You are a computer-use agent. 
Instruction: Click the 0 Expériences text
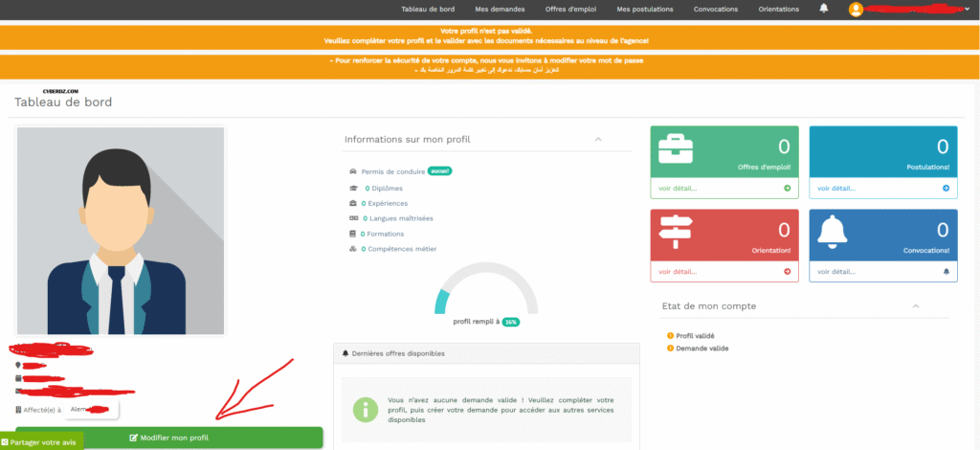point(385,203)
